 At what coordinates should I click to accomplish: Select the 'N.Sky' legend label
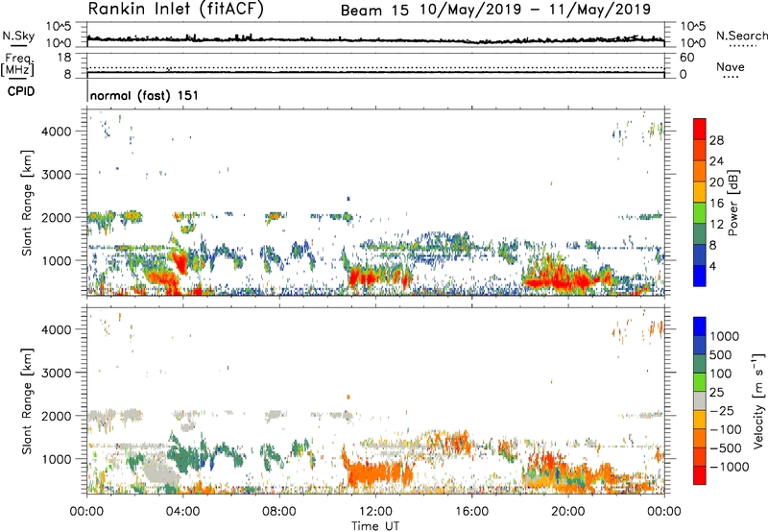click(x=17, y=36)
